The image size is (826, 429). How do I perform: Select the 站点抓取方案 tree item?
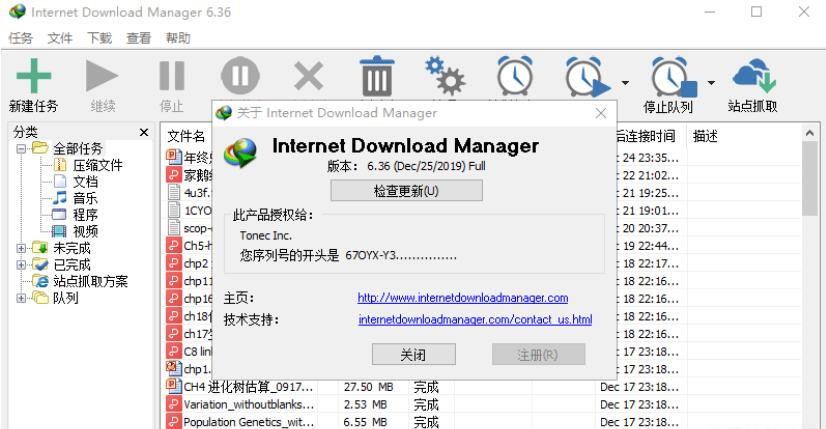click(90, 281)
